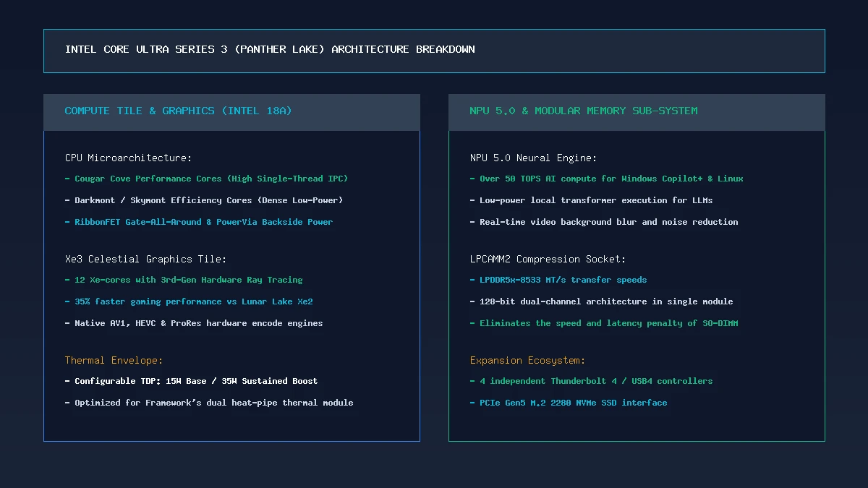Click the Over 50 TOPS AI compute line
868x488 pixels.
point(607,179)
